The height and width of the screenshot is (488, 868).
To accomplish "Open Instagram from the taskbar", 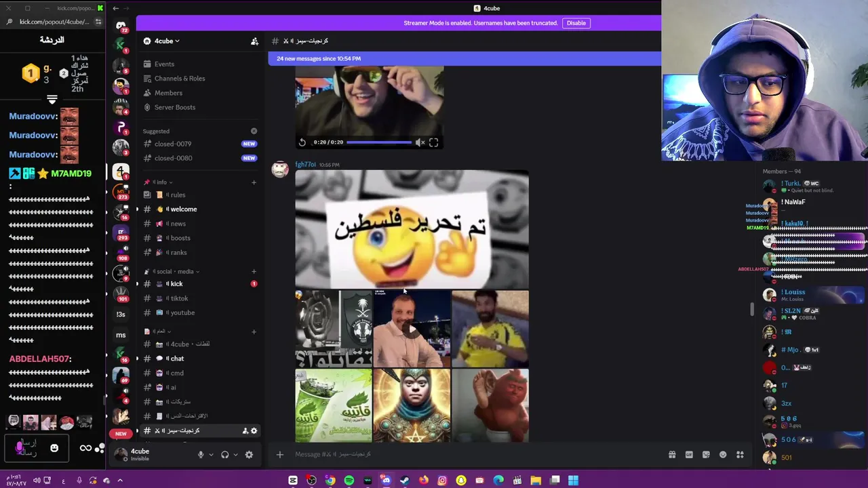I will [x=442, y=481].
